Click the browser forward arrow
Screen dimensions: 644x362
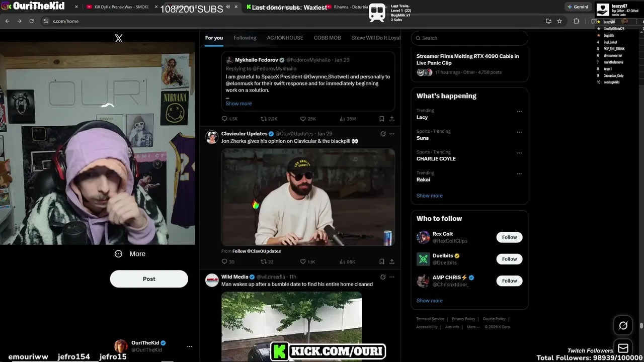19,21
